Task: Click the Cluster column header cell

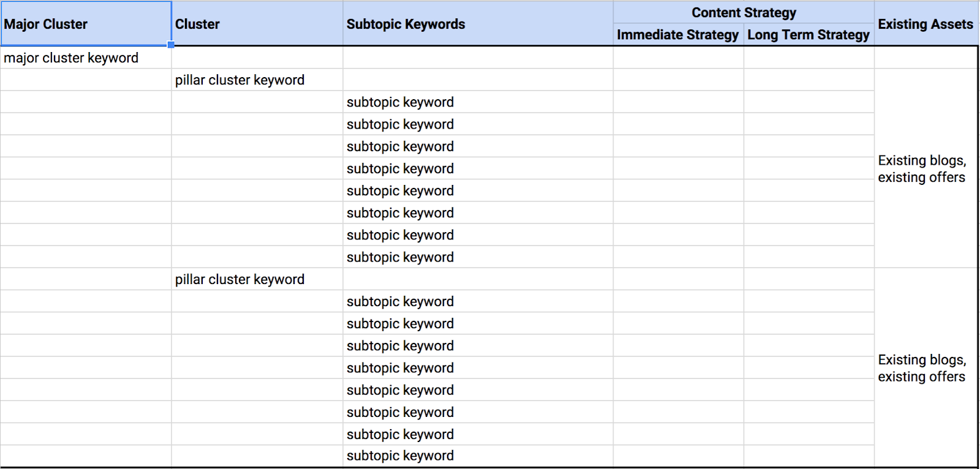Action: click(x=257, y=24)
